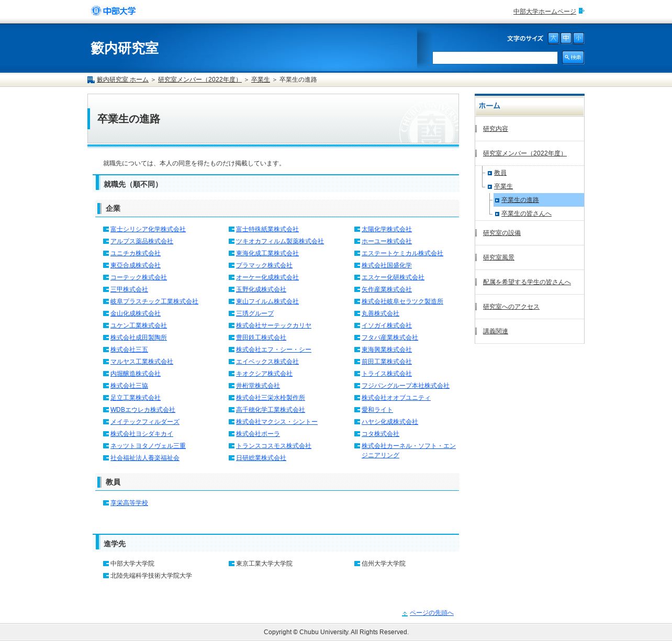Open 研究室風景 sidebar menu item
The width and height of the screenshot is (672, 641).
[499, 257]
